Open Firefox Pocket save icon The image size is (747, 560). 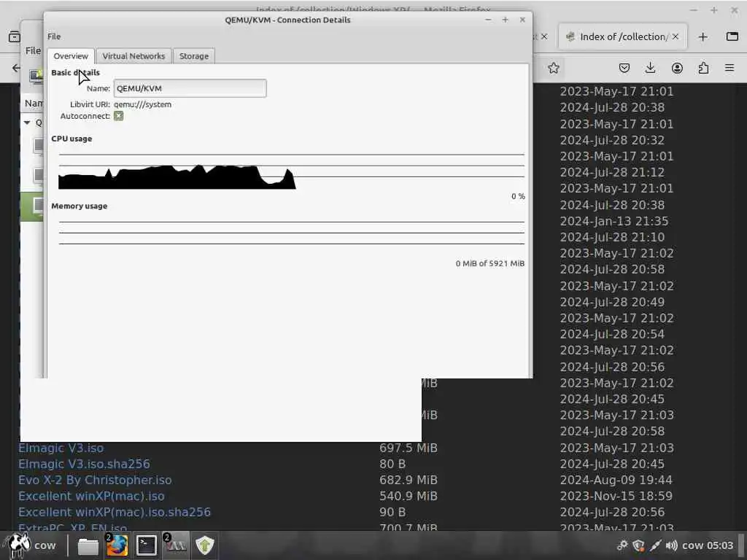[624, 68]
